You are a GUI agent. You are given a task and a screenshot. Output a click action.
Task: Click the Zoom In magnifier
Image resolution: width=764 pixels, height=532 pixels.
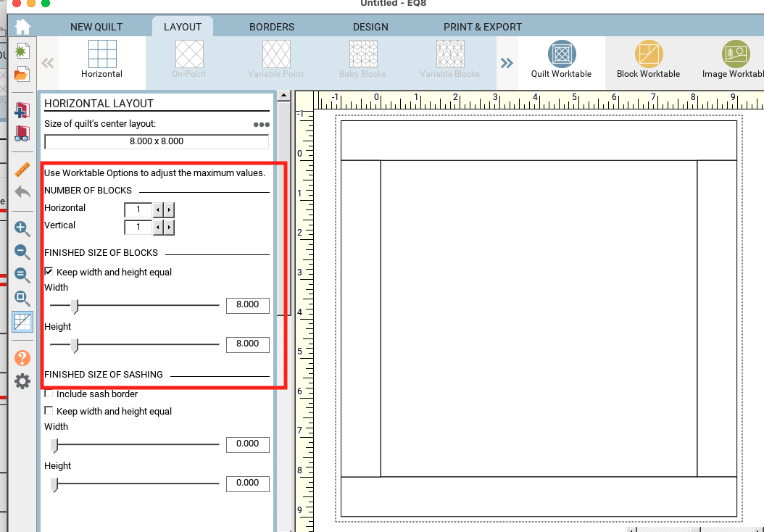[22, 229]
